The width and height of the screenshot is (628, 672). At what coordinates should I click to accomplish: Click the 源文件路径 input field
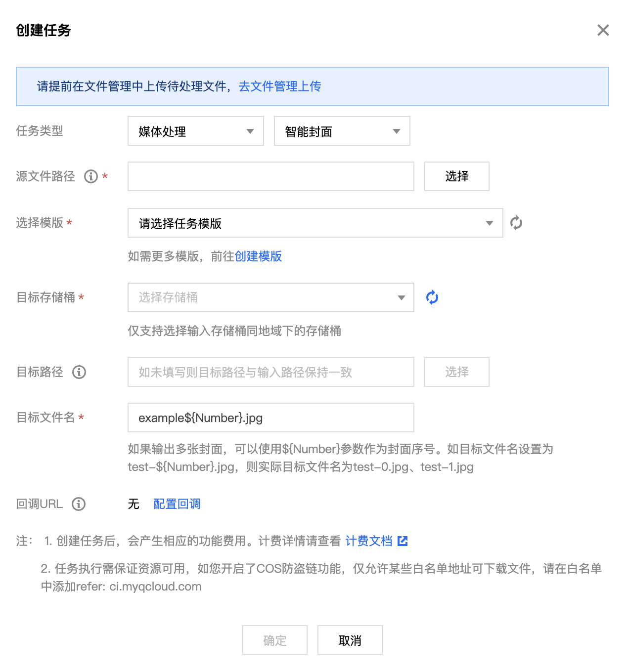271,176
